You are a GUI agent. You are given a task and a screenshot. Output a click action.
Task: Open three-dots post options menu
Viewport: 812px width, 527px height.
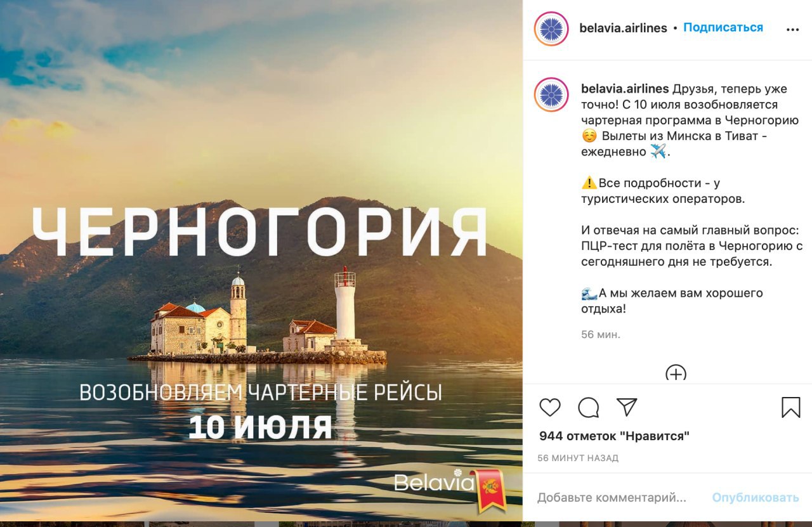pyautogui.click(x=792, y=29)
